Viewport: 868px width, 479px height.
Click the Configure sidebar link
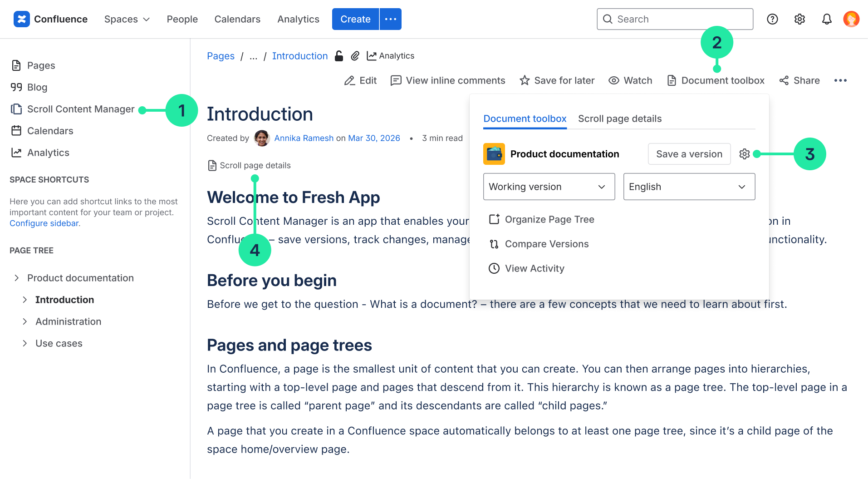click(x=44, y=223)
